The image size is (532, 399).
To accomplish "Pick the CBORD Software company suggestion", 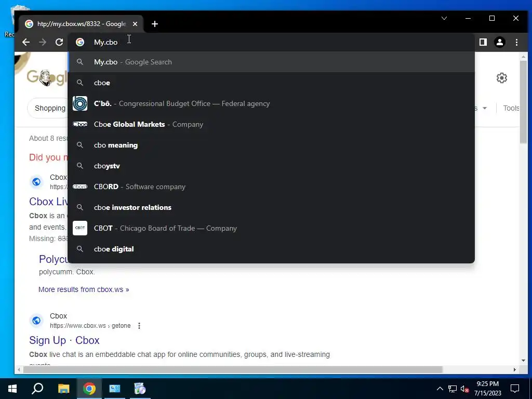I will (x=271, y=187).
